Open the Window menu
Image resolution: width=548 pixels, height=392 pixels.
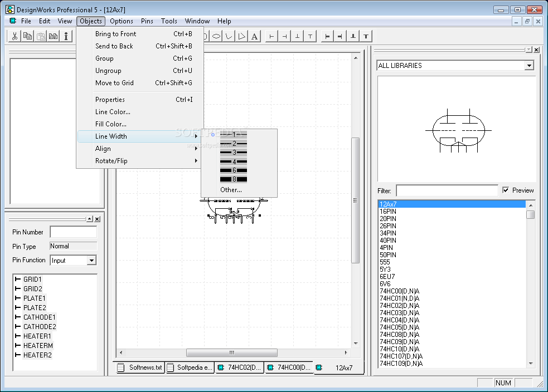tap(197, 21)
